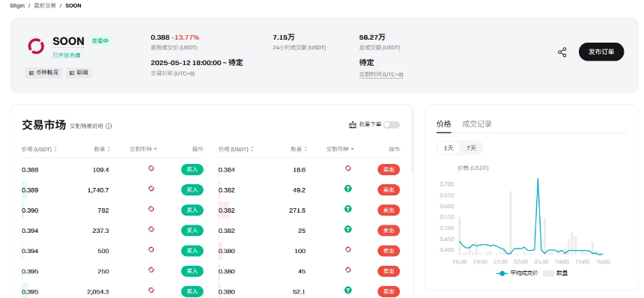Toggle the 平均成交价 legend series
Viewport: 644px width, 298px height.
[517, 273]
